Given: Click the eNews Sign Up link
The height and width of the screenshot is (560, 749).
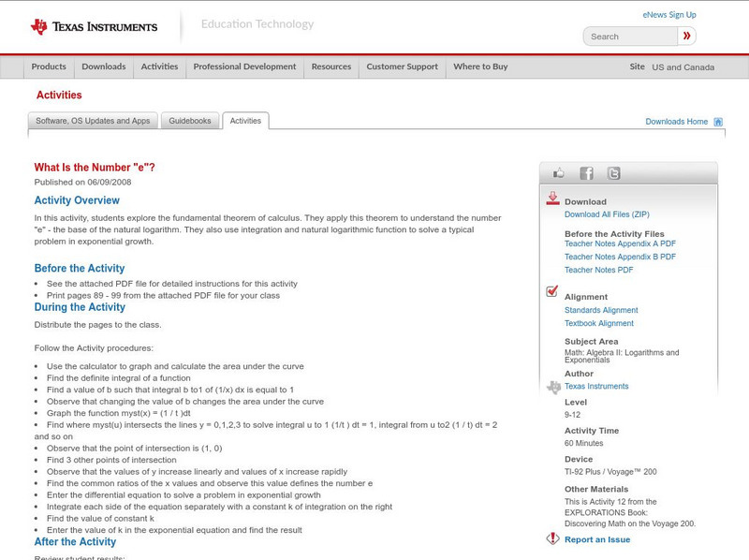Looking at the screenshot, I should click(669, 15).
